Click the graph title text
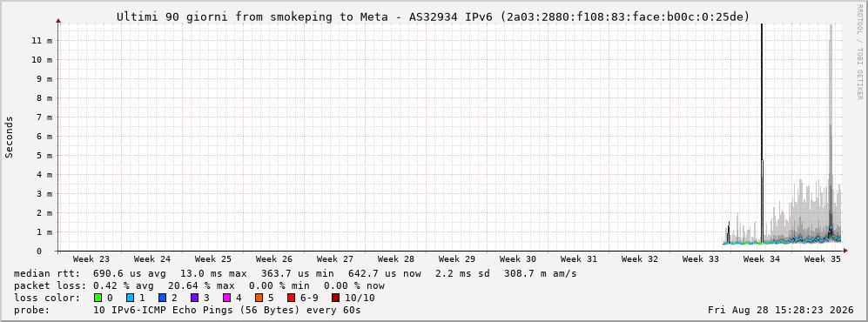This screenshot has height=322, width=868. 433,17
